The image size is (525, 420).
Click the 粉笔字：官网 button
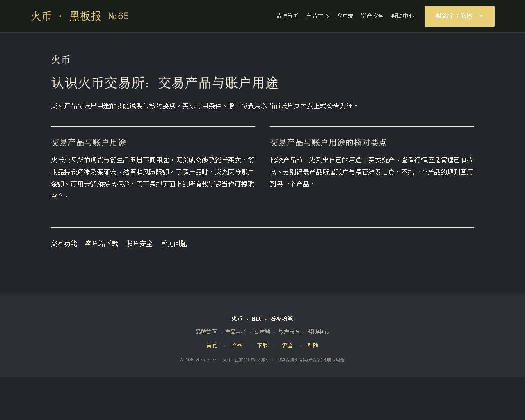pyautogui.click(x=459, y=16)
